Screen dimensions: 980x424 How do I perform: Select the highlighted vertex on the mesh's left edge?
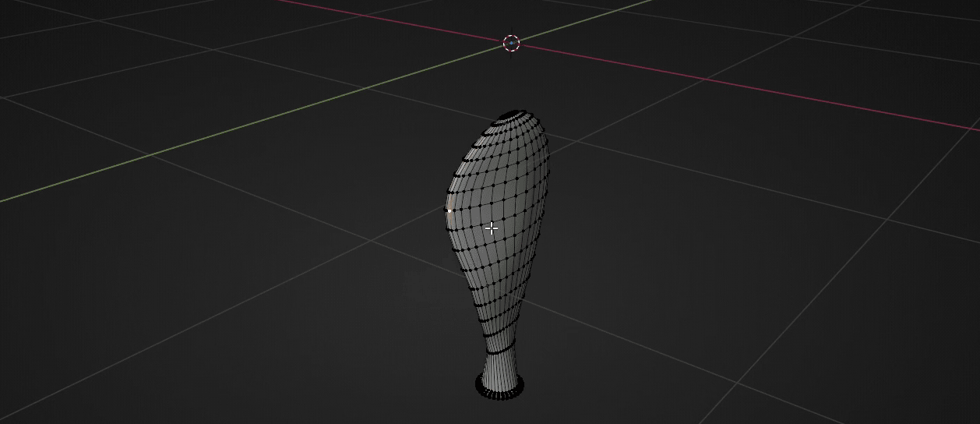click(x=449, y=210)
